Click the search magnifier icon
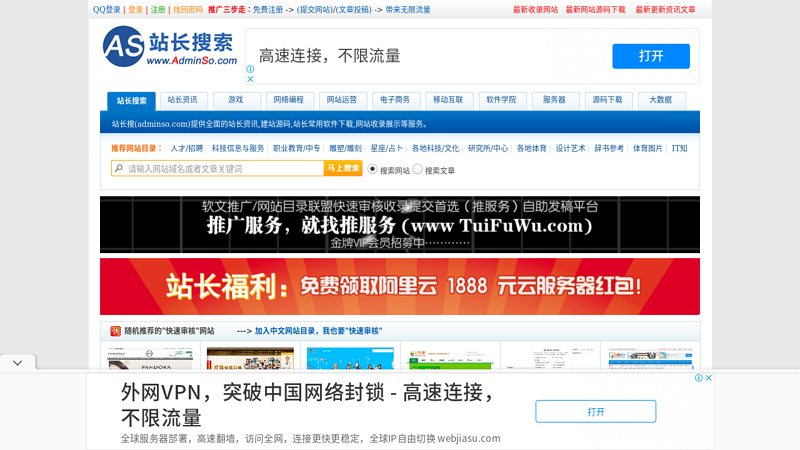The image size is (800, 450). [119, 168]
